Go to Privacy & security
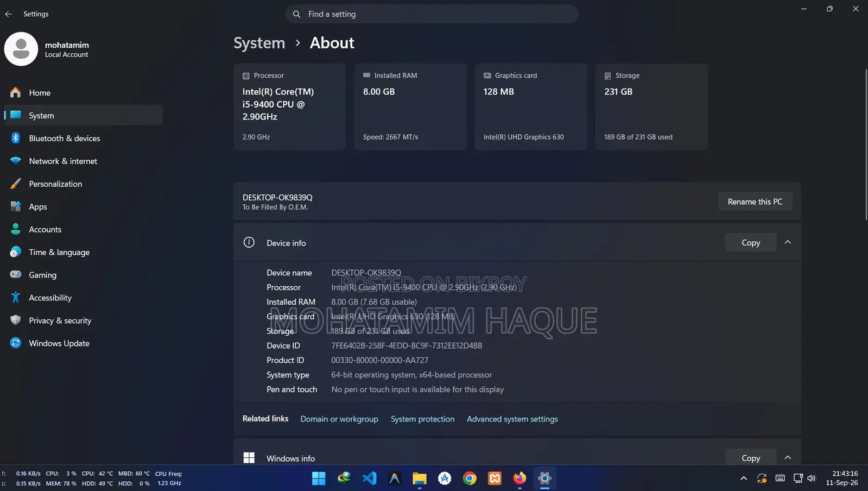The height and width of the screenshot is (491, 868). (x=84, y=321)
